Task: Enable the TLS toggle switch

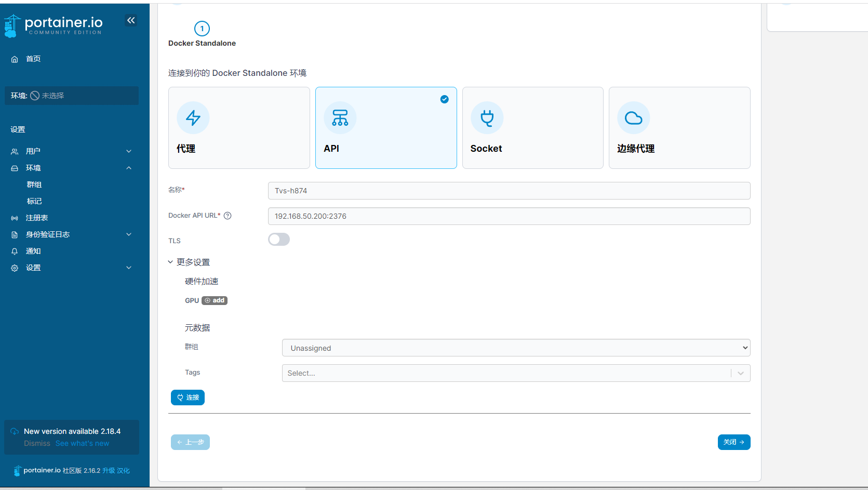Action: pyautogui.click(x=279, y=240)
